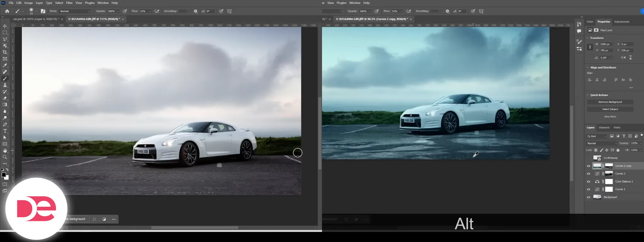
Task: Select the Lasso tool
Action: [5, 39]
